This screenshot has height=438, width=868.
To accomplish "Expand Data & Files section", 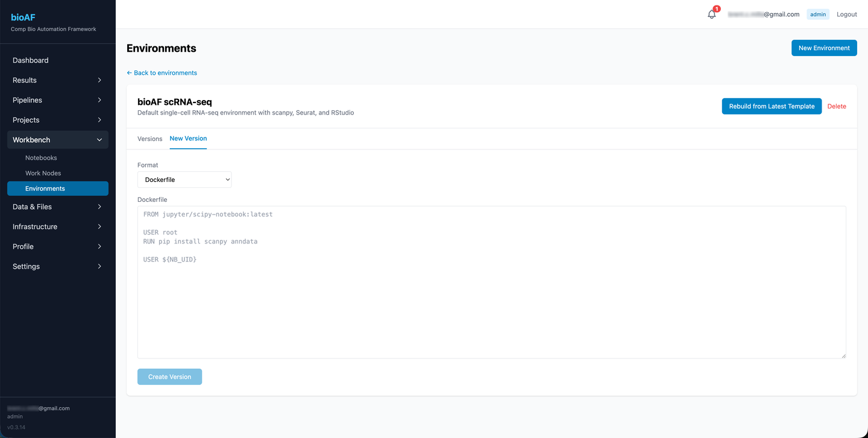I will [x=58, y=207].
